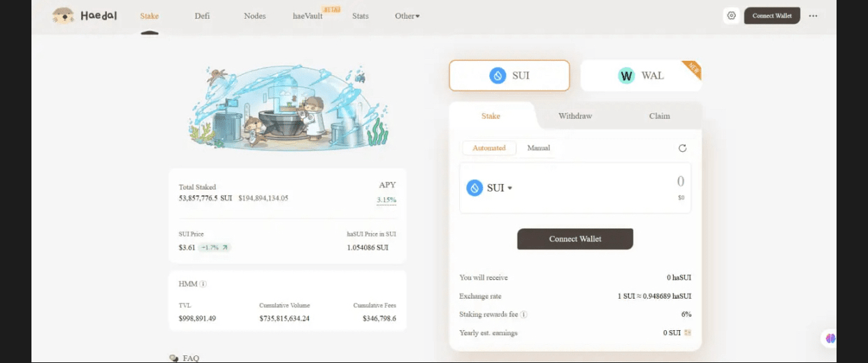
Task: Open the haeVault navigation item
Action: click(308, 15)
